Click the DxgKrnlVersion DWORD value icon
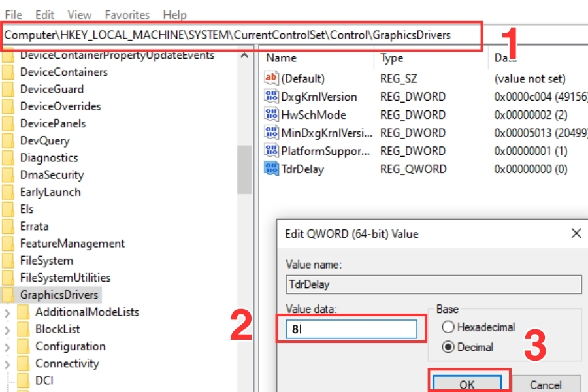Image resolution: width=588 pixels, height=392 pixels. click(271, 97)
